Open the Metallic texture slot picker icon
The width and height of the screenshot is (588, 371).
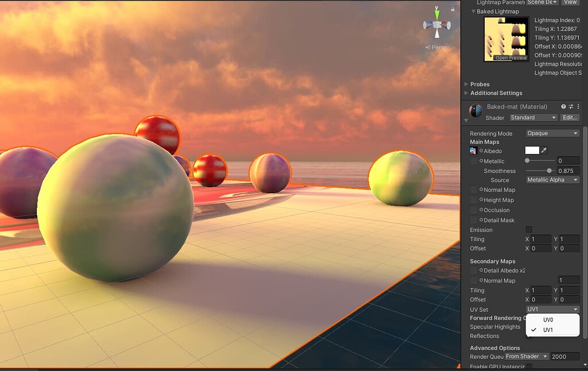tap(481, 160)
